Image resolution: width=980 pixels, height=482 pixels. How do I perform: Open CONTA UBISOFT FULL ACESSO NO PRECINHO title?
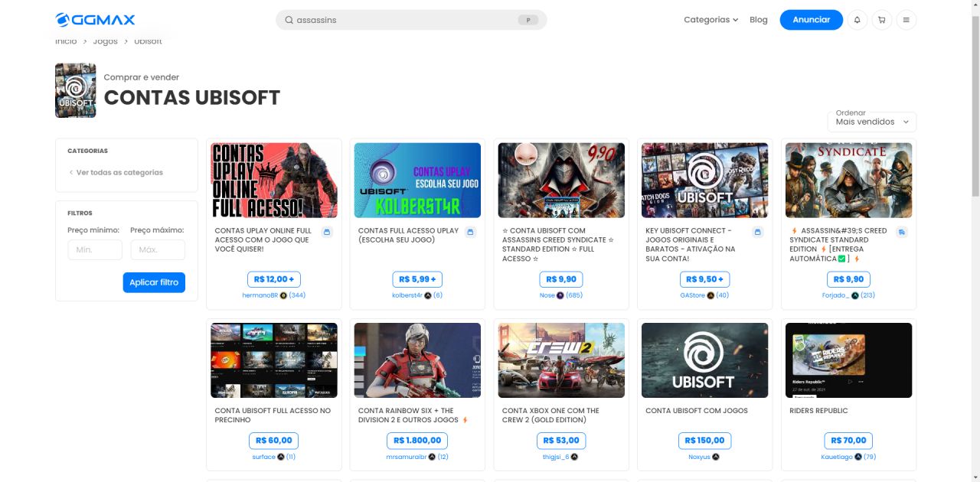pos(273,415)
